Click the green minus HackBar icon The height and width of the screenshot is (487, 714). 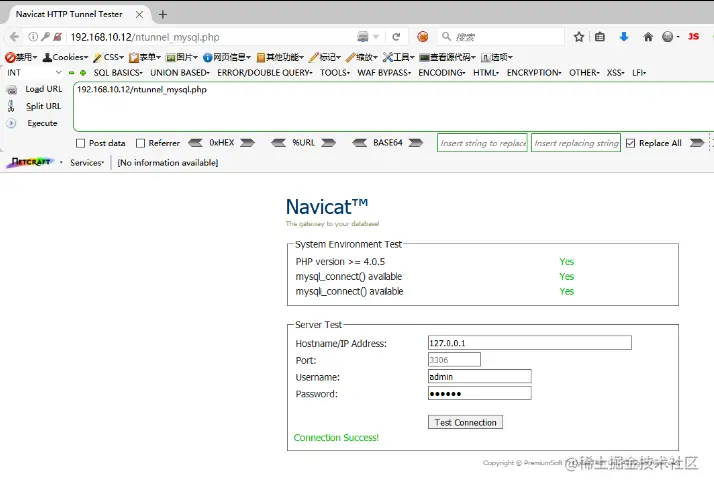pos(71,73)
